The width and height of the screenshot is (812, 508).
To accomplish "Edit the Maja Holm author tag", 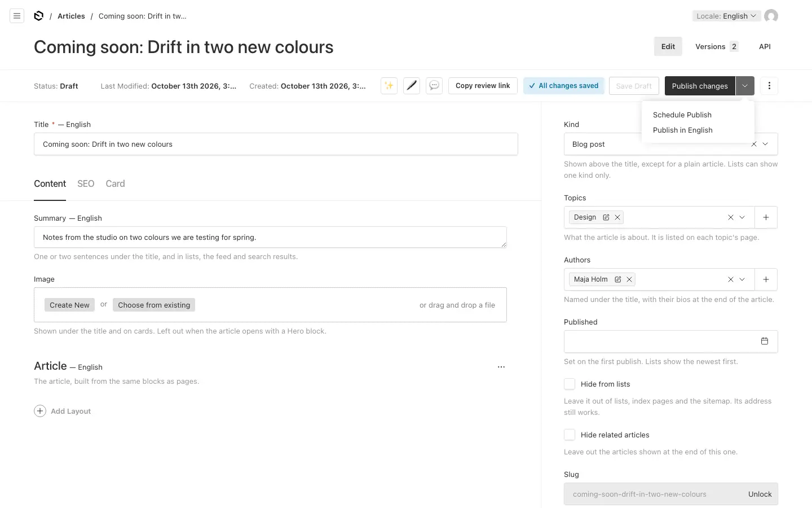I will tap(618, 279).
